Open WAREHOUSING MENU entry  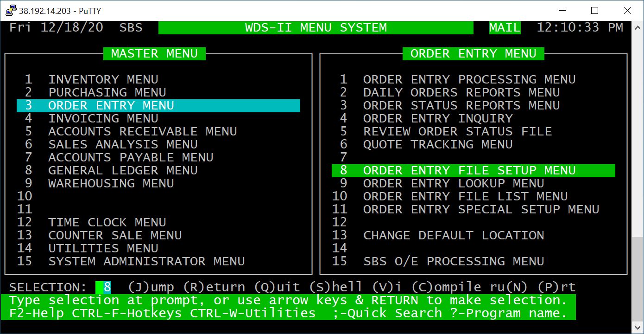pyautogui.click(x=111, y=183)
